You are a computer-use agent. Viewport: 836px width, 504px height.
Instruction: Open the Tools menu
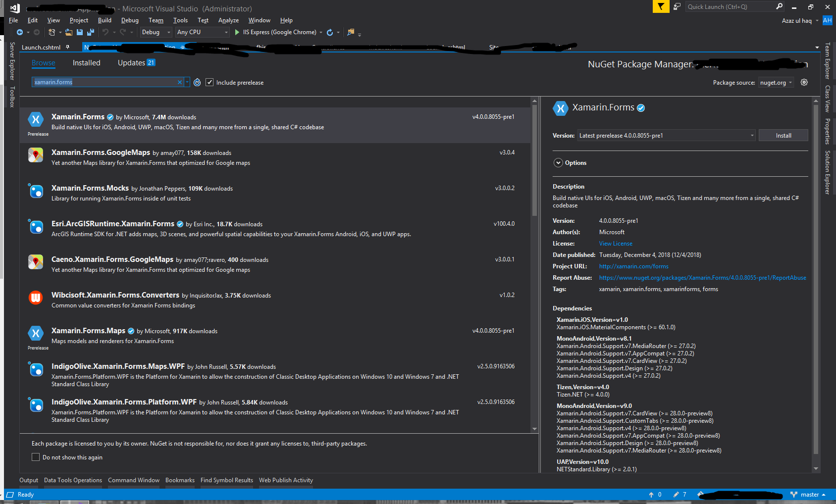coord(180,20)
